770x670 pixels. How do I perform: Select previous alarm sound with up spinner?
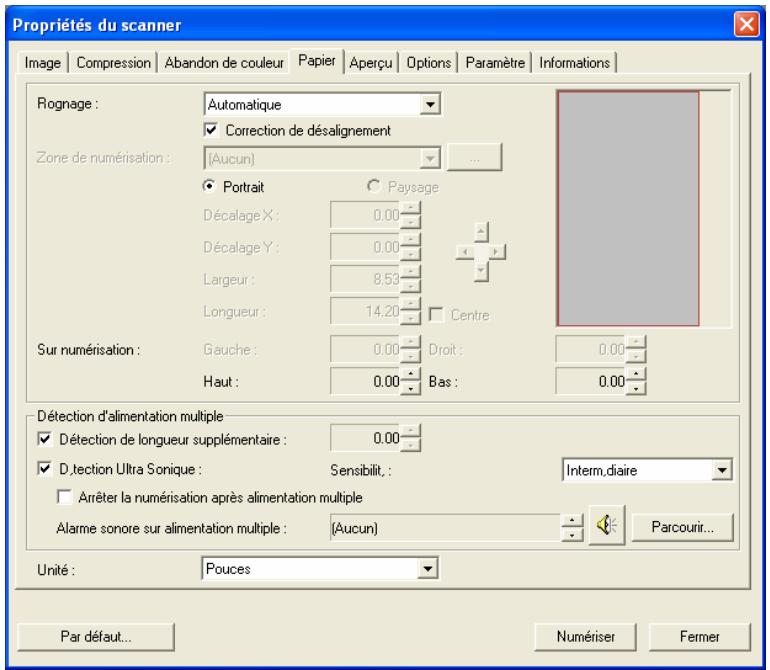[572, 521]
